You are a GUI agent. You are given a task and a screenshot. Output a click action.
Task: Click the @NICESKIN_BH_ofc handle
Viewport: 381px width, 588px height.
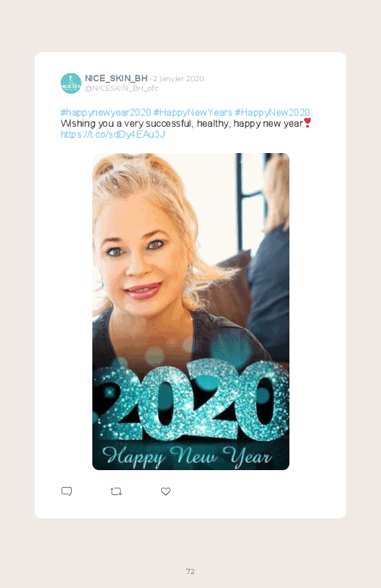122,88
